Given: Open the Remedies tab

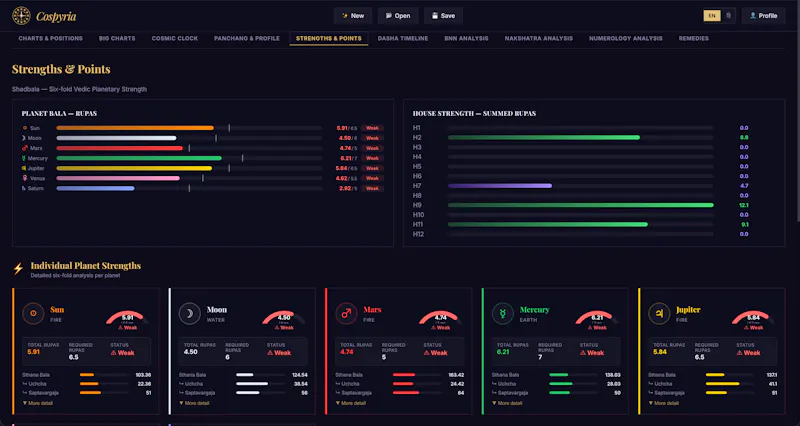Looking at the screenshot, I should click(x=693, y=38).
